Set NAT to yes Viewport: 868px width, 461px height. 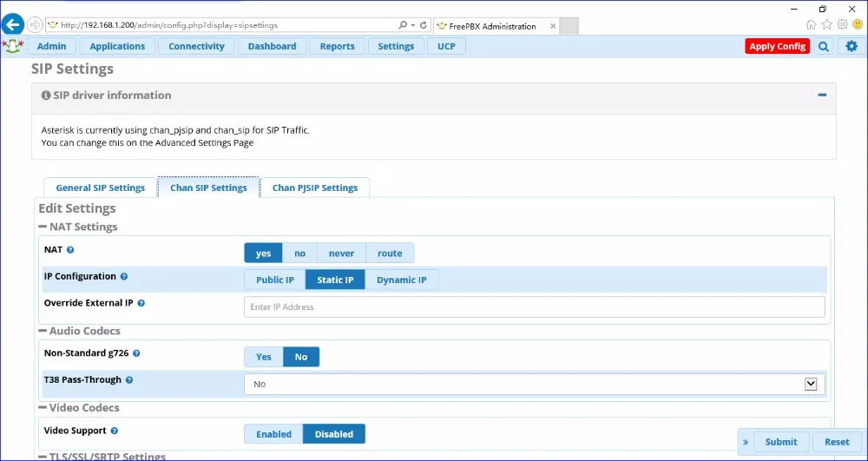pos(264,253)
